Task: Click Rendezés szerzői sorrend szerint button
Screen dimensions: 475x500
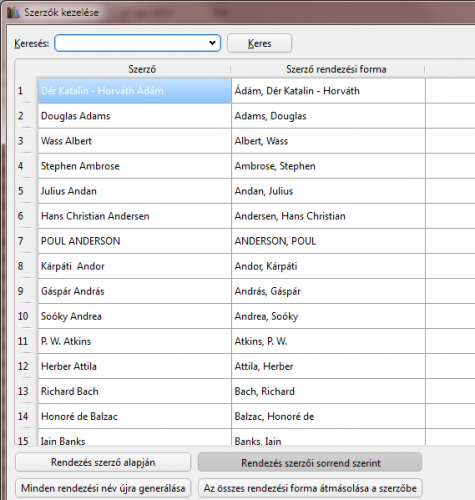Action: click(x=310, y=462)
